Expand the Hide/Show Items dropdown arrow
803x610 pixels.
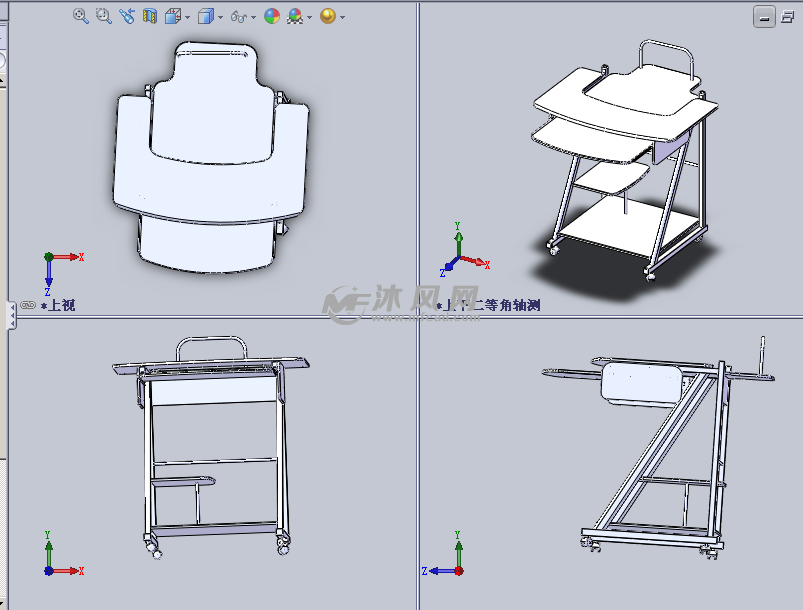(x=253, y=17)
